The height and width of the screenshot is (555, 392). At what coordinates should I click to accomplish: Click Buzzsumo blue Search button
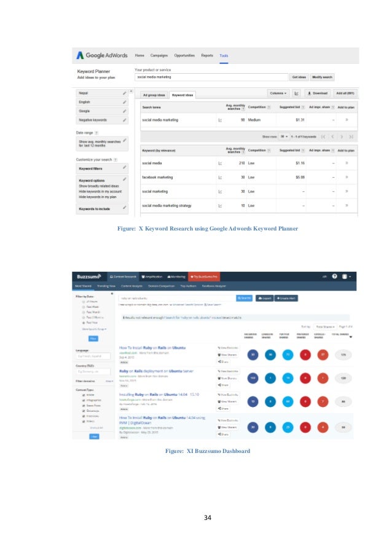click(x=244, y=298)
